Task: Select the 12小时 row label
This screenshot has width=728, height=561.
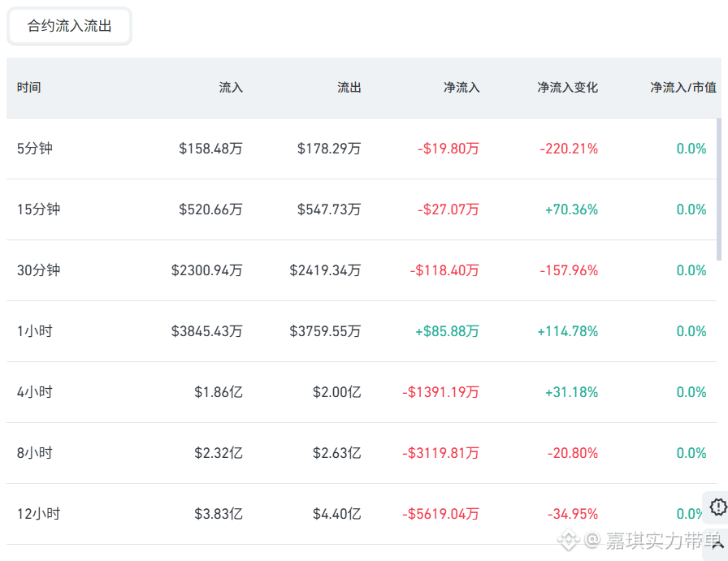Action: click(38, 514)
